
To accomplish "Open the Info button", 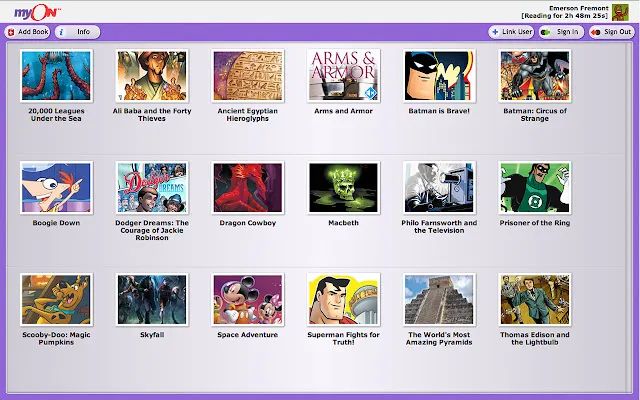I will [78, 32].
